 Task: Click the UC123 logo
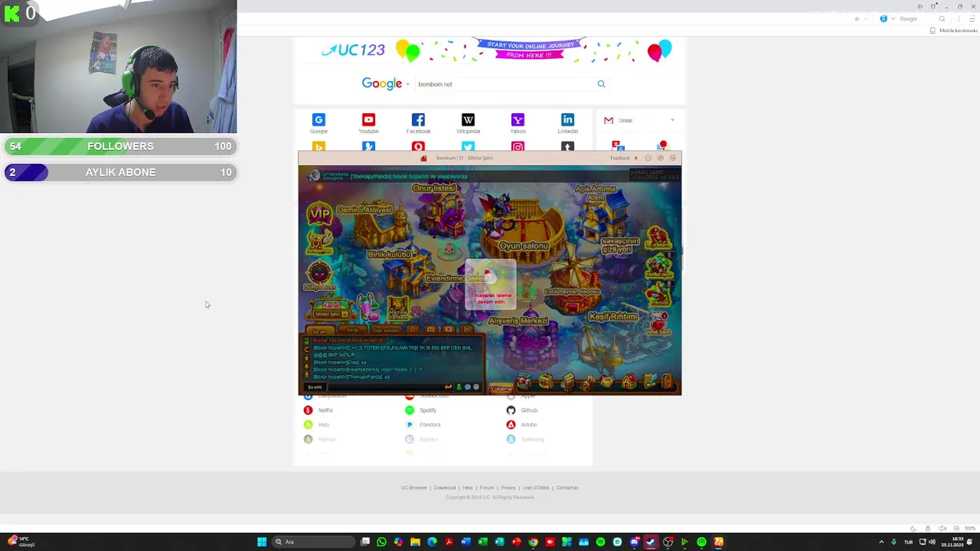pos(353,51)
